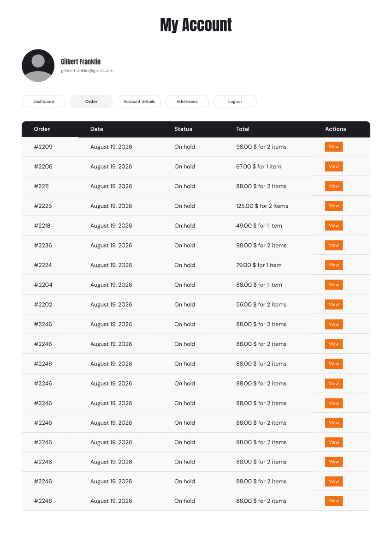Image resolution: width=392 pixels, height=554 pixels.
Task: View order #2206 details
Action: pos(334,167)
